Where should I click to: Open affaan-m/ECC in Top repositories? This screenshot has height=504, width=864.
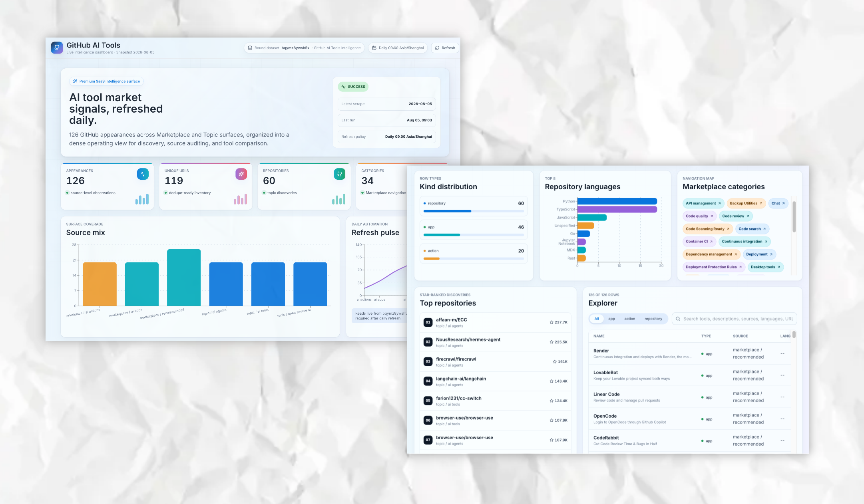point(495,322)
